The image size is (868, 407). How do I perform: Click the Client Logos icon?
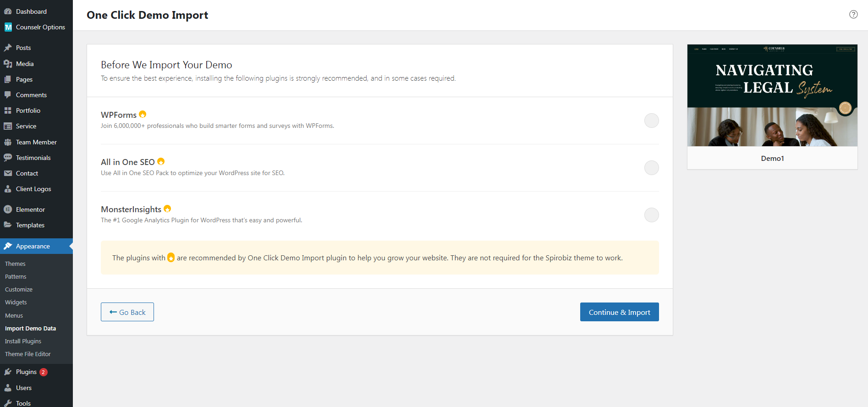click(8, 189)
